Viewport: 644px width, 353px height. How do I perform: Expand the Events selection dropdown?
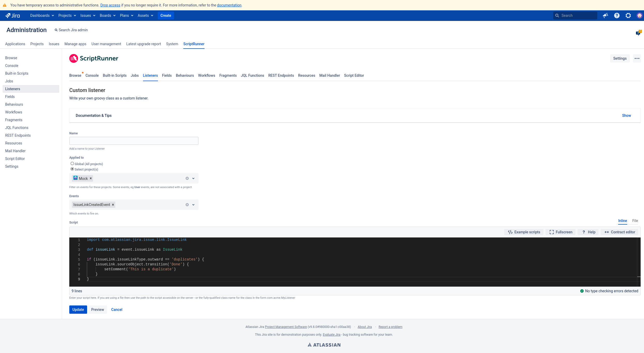tap(193, 204)
